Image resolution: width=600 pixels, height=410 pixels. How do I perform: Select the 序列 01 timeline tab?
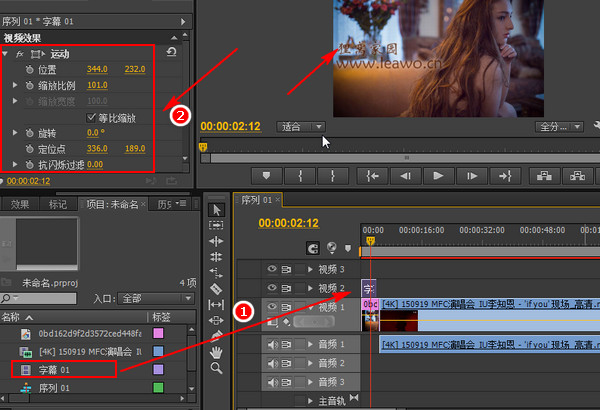[257, 200]
